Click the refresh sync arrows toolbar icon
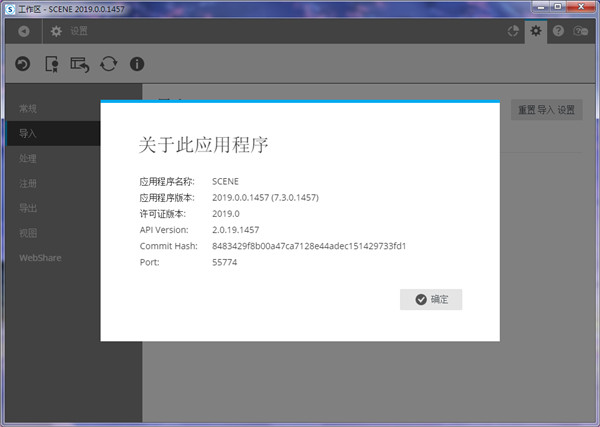This screenshot has width=600, height=427. coord(108,64)
